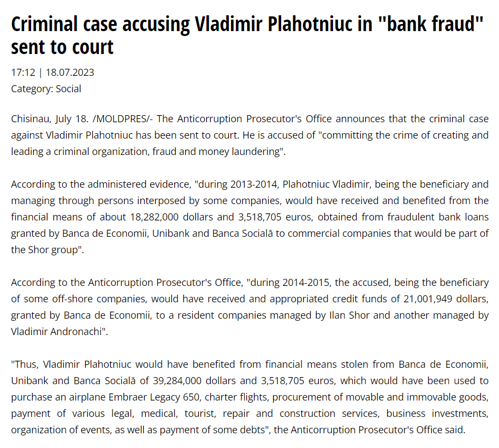Screen dimensions: 499x448
Task: Click 'Embraer Legacy 650' in last paragraph
Action: click(x=155, y=397)
